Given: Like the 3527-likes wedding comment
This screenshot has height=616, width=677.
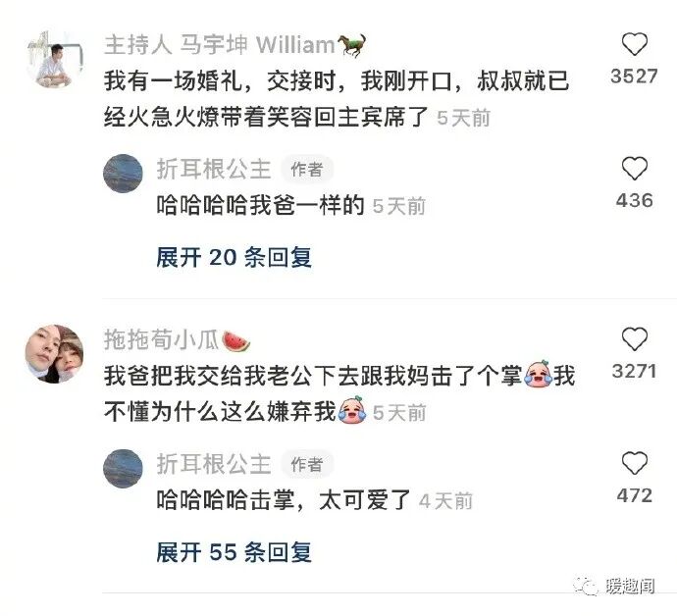Looking at the screenshot, I should tap(634, 44).
